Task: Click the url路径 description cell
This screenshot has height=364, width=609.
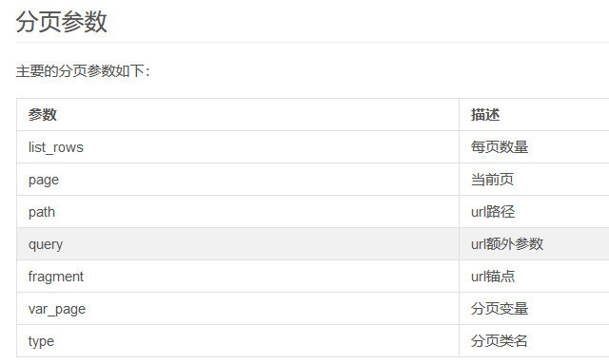Action: click(x=534, y=212)
